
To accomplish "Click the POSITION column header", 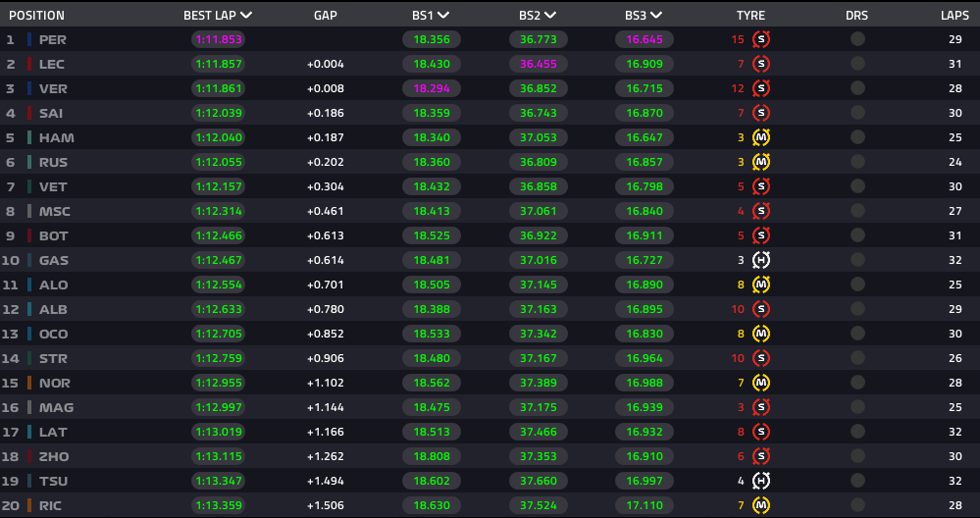I will [37, 16].
